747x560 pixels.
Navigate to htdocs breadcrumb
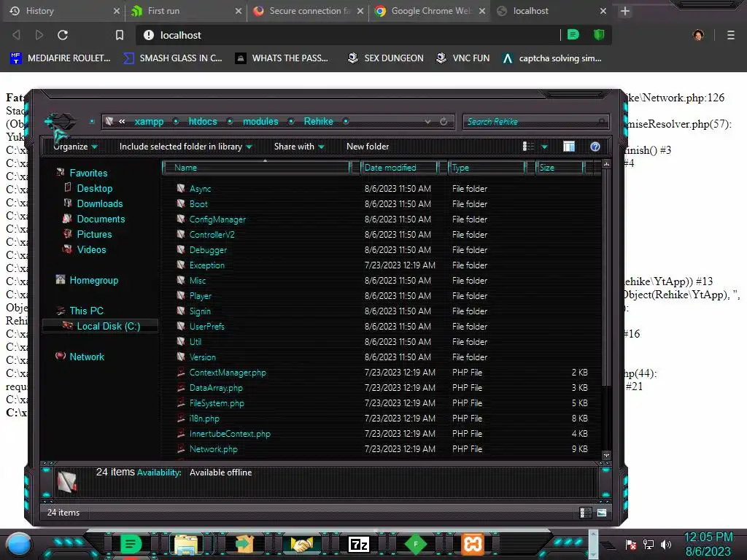point(203,122)
